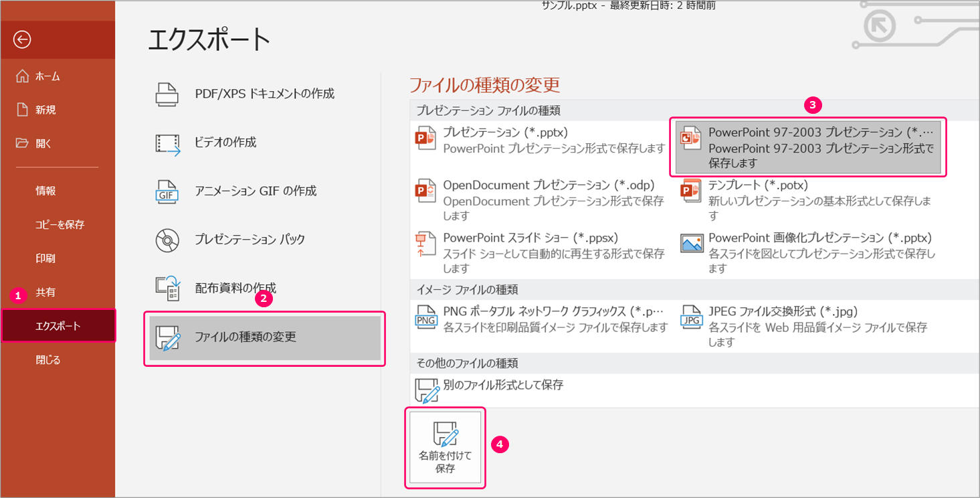Choose コピーを保存 in the sidebar
Screen dimensions: 980x498
point(58,225)
